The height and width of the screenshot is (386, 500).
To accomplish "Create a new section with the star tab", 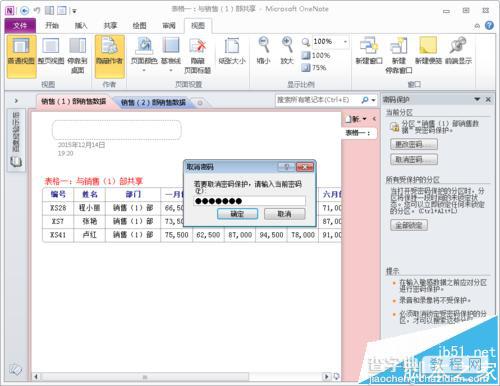I will tap(200, 103).
